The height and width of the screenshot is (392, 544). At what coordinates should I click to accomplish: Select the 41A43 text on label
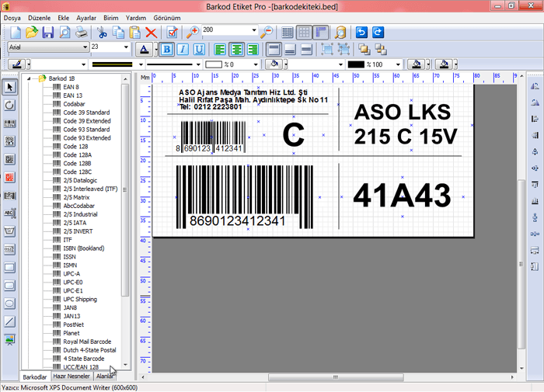tap(402, 196)
